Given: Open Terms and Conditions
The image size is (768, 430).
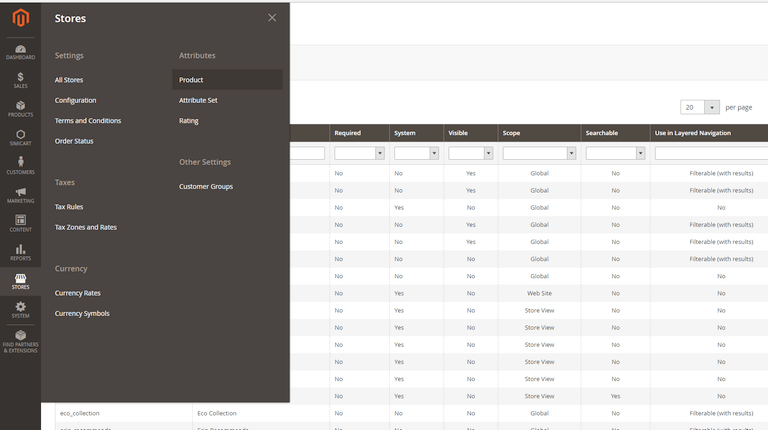Looking at the screenshot, I should tap(88, 120).
